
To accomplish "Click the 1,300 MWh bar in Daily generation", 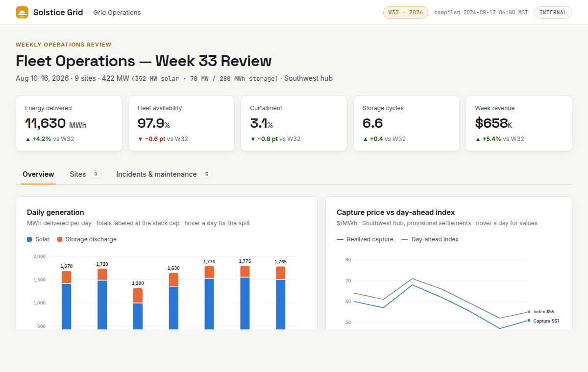I will tap(138, 309).
